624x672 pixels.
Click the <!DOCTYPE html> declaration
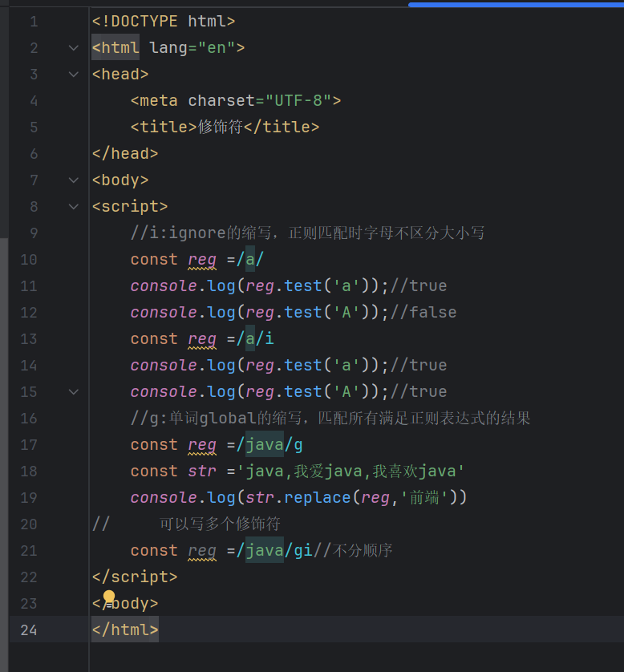point(164,22)
